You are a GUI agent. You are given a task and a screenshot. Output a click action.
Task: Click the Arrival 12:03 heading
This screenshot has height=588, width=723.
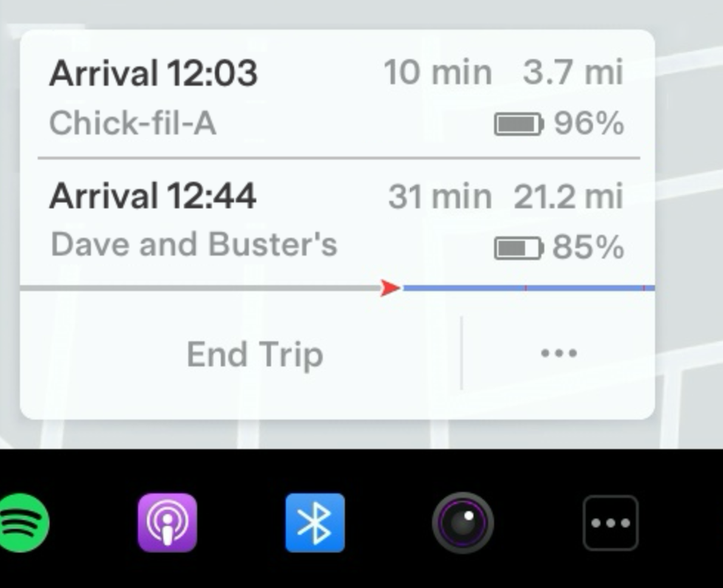click(153, 73)
